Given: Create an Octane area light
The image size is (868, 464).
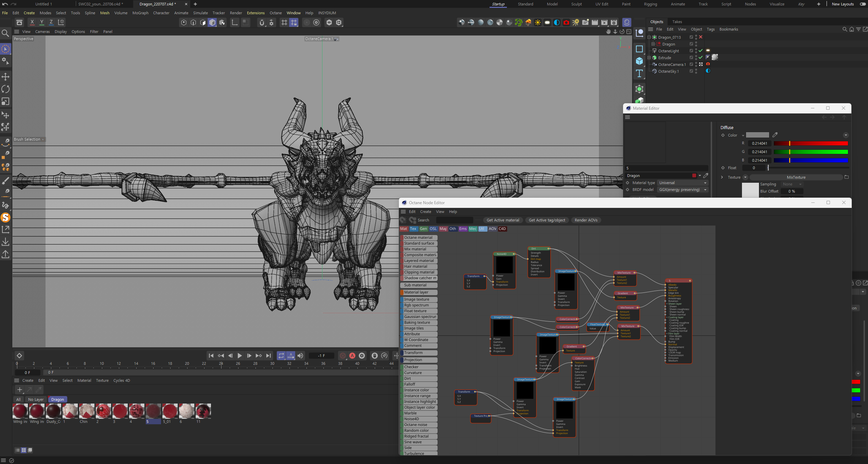Looking at the screenshot, I should pos(547,22).
